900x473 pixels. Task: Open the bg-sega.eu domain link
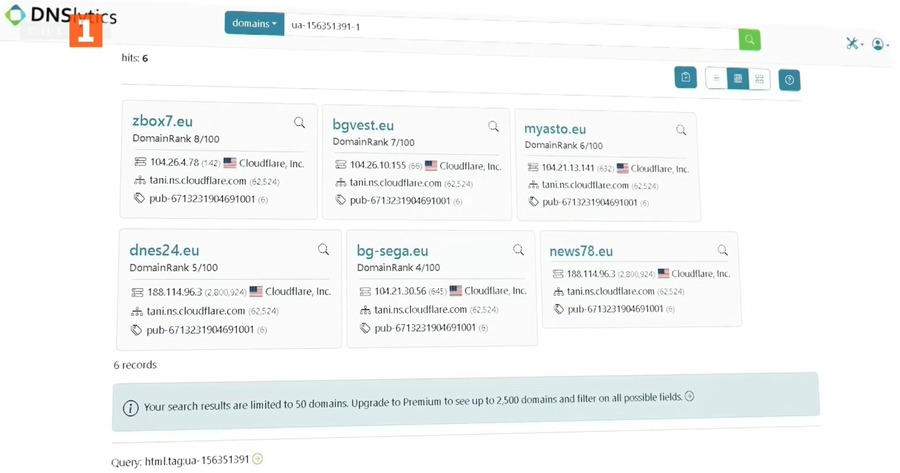click(392, 251)
